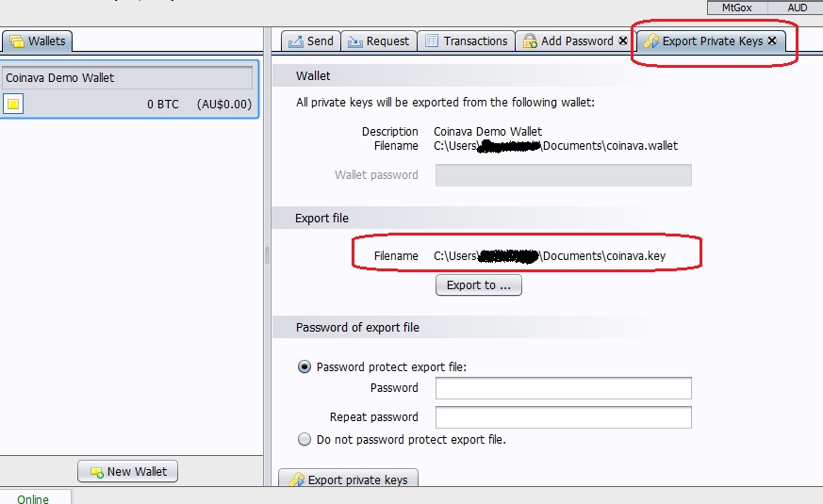
Task: Click the Export file section heading
Action: tap(321, 219)
